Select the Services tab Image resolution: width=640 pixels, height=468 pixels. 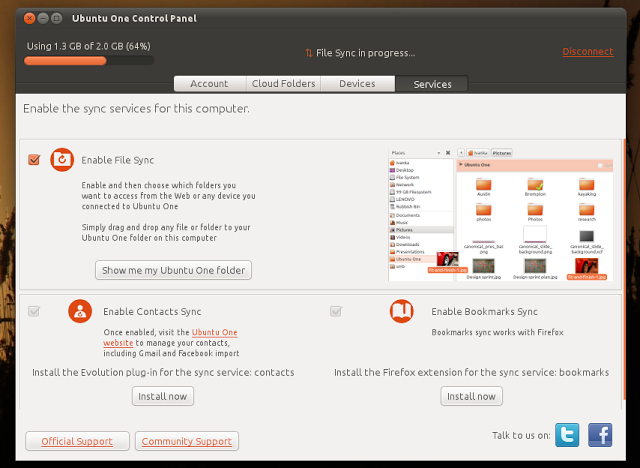432,84
